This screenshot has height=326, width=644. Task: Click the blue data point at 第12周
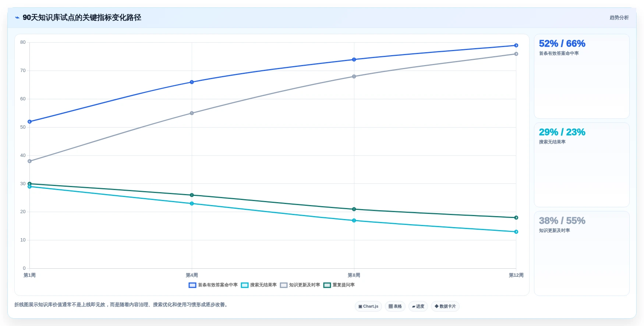click(516, 46)
